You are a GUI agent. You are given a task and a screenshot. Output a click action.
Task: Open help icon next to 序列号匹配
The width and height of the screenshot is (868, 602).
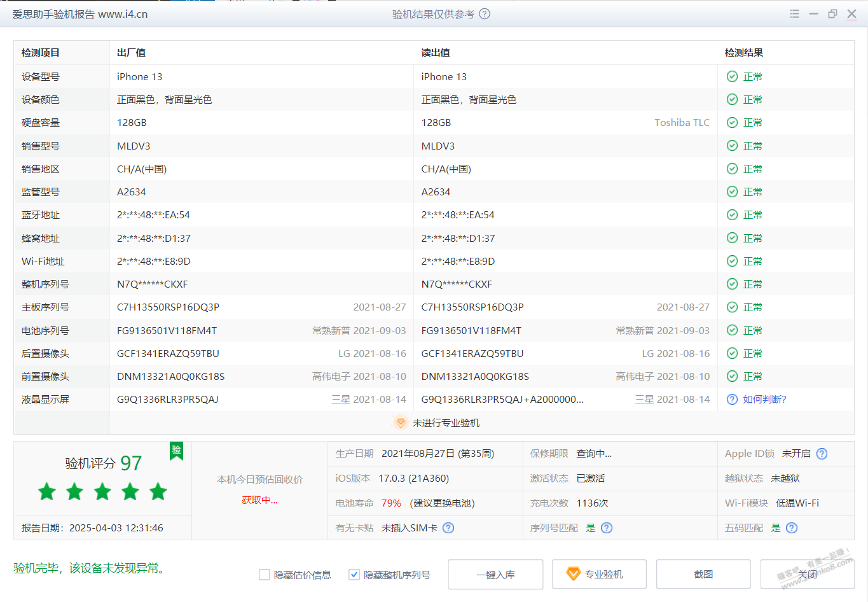pos(607,528)
